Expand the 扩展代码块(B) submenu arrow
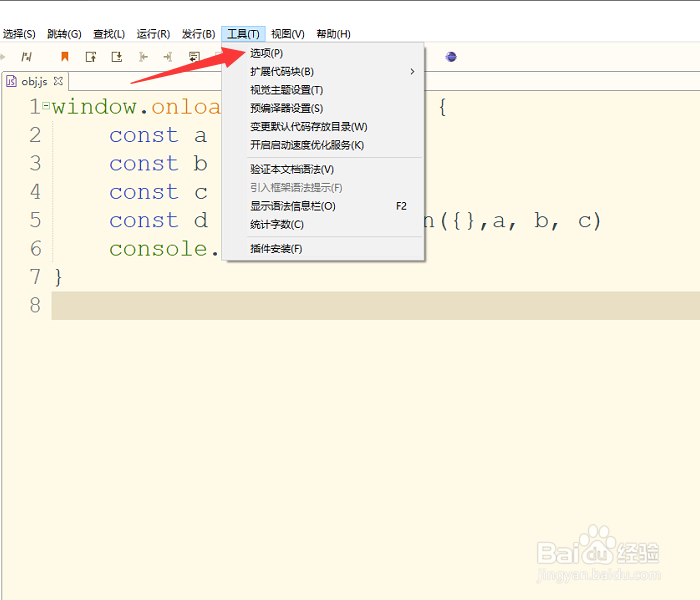Viewport: 700px width, 600px height. coord(412,71)
